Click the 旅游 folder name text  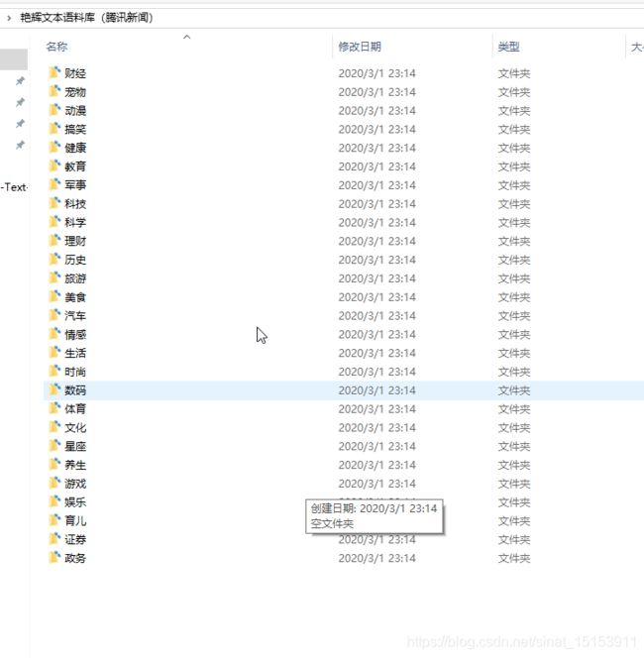75,278
